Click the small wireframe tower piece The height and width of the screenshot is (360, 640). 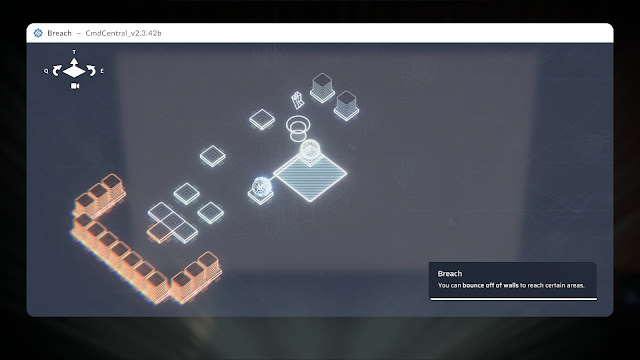click(x=298, y=100)
